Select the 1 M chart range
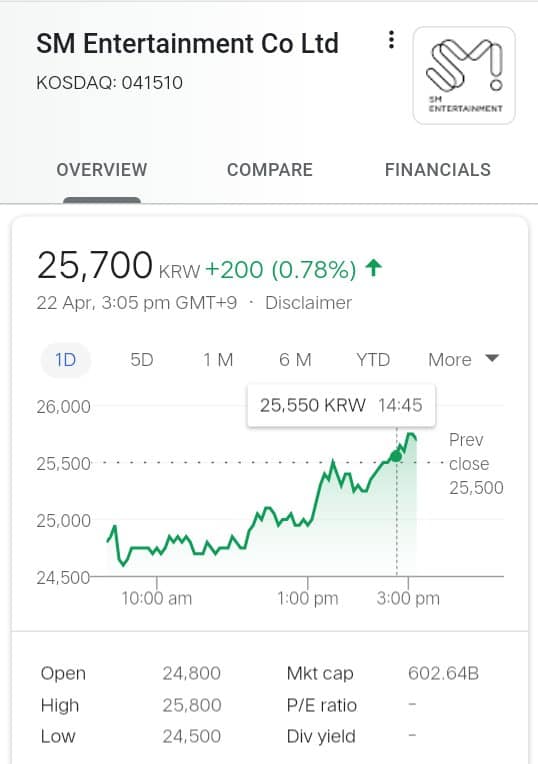 click(218, 360)
